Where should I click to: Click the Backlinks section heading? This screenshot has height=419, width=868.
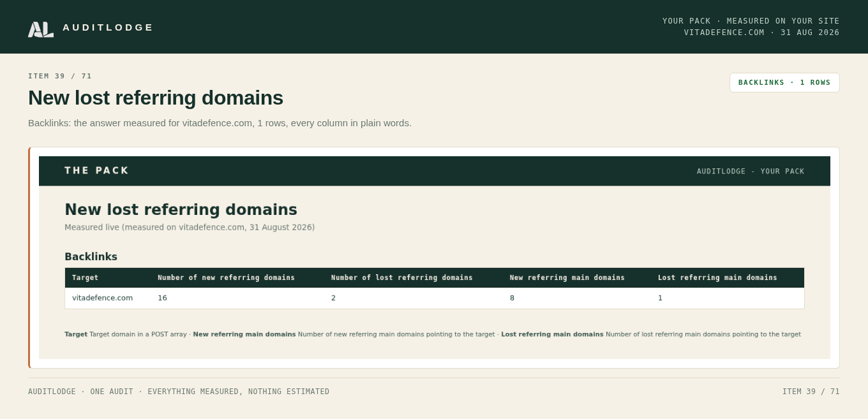[x=91, y=257]
